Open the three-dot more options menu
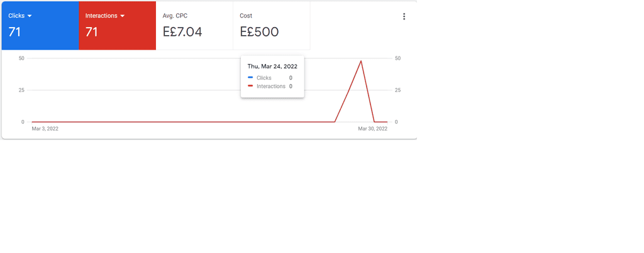644x253 pixels. click(404, 16)
